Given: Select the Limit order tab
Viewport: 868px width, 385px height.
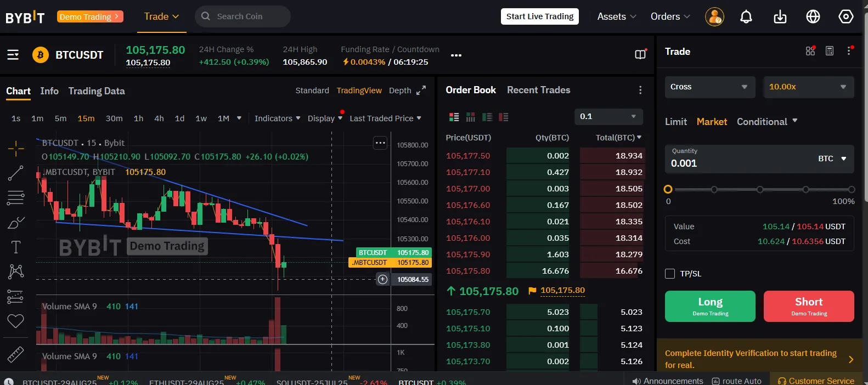Looking at the screenshot, I should click(x=675, y=122).
